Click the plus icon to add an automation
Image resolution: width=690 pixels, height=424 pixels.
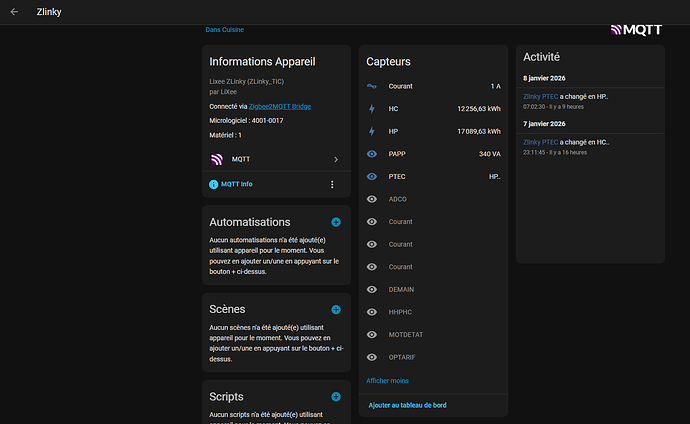pos(336,222)
